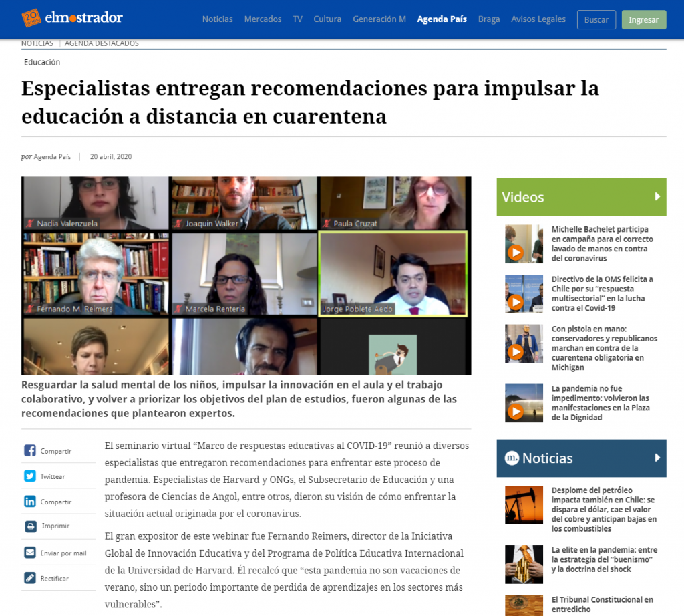Click the article headline Especialistas entregan recomendaciones
Image resolution: width=684 pixels, height=616 pixels.
coord(310,102)
